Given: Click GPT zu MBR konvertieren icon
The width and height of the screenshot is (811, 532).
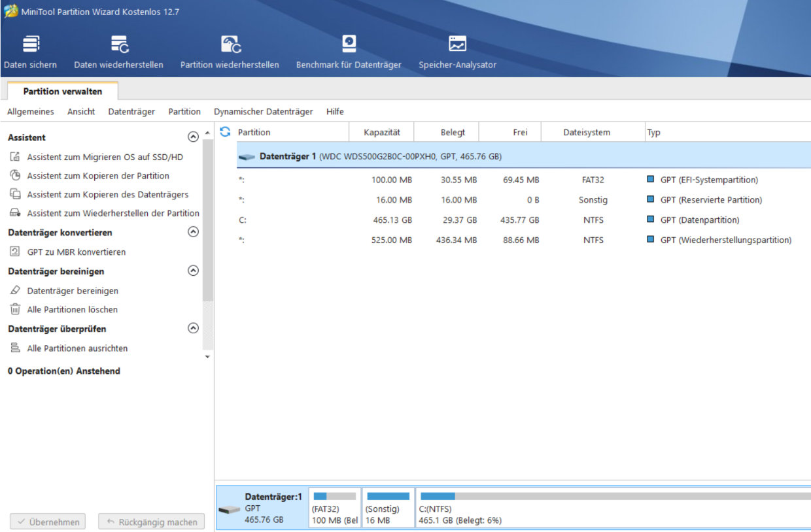Looking at the screenshot, I should [x=15, y=252].
